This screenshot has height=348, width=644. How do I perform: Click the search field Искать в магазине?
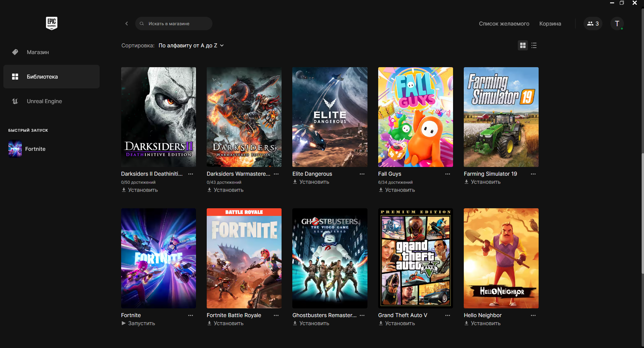click(174, 24)
